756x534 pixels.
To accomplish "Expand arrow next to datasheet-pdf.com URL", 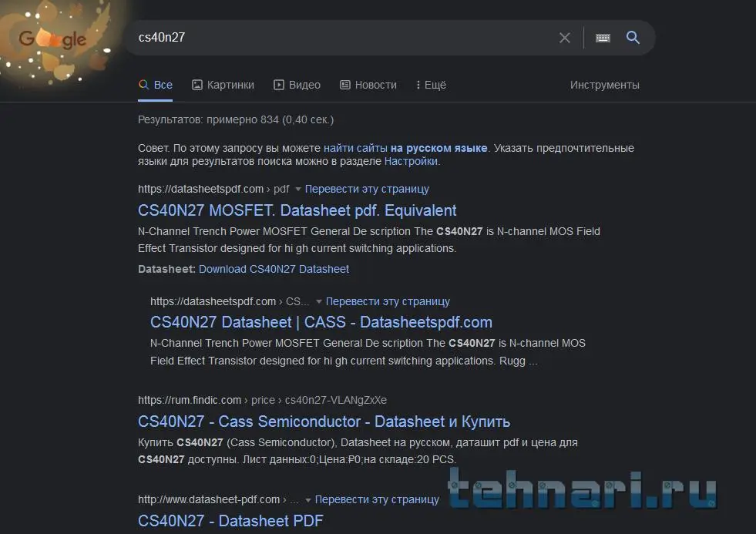I will pos(308,500).
